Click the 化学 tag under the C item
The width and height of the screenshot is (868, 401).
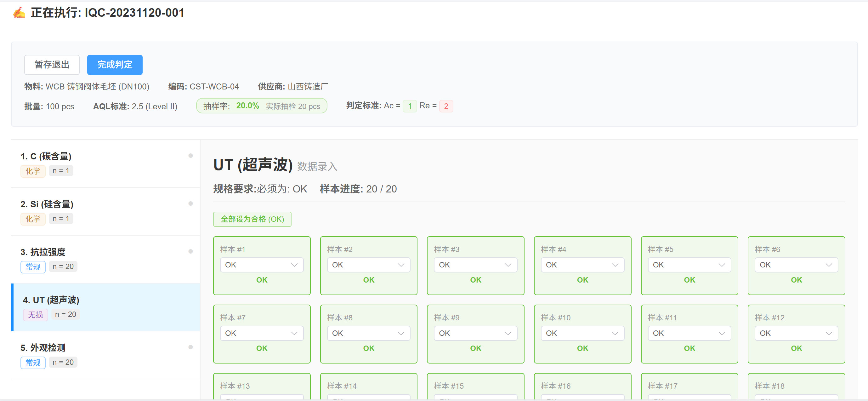click(x=33, y=171)
